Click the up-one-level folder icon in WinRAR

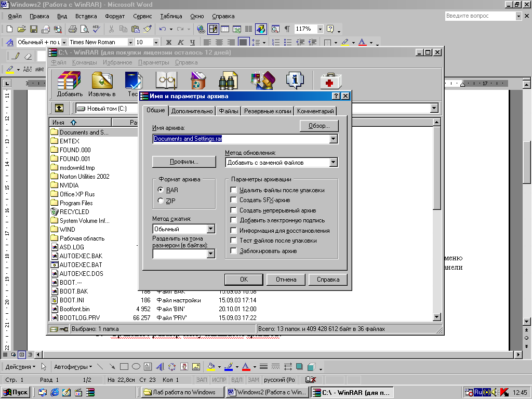pyautogui.click(x=59, y=108)
